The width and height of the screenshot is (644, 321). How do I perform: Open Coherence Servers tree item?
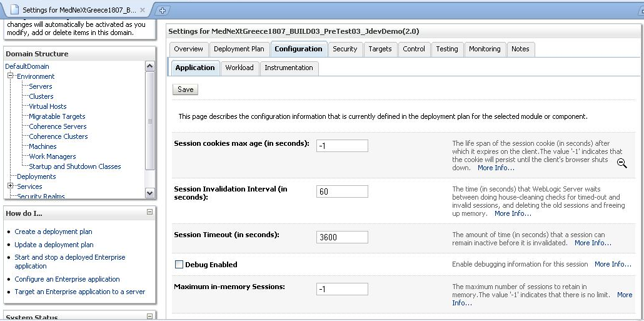58,126
